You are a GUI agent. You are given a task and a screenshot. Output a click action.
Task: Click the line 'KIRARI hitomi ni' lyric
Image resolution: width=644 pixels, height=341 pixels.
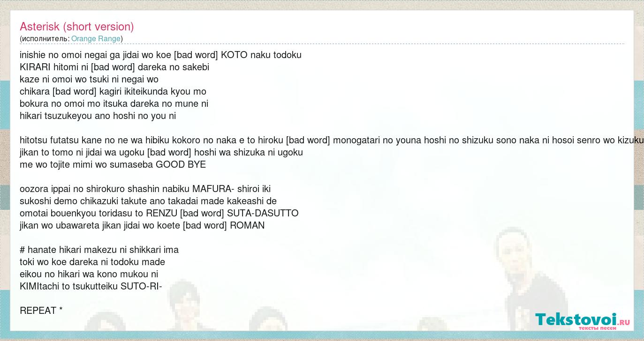pyautogui.click(x=114, y=67)
